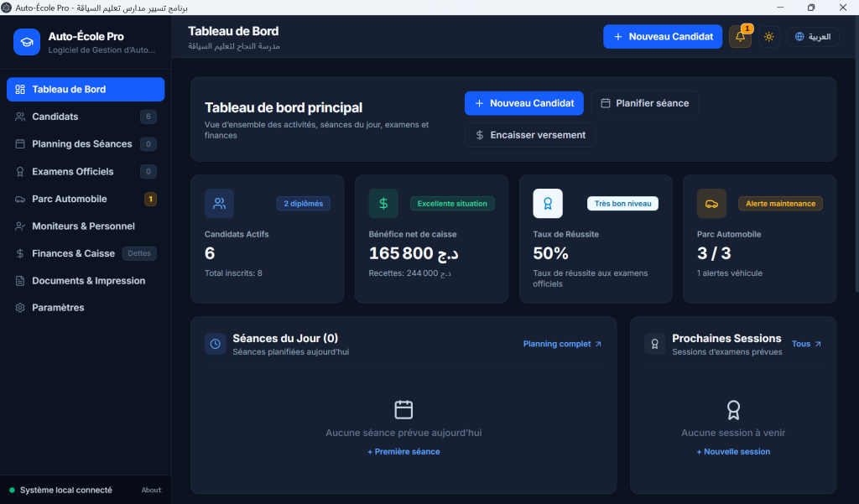The width and height of the screenshot is (859, 504).
Task: Click the Finances dollar sidebar icon
Action: click(20, 253)
